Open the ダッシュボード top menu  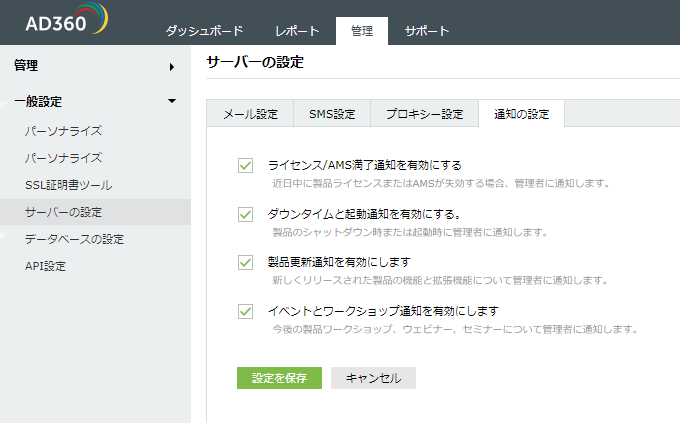click(204, 31)
